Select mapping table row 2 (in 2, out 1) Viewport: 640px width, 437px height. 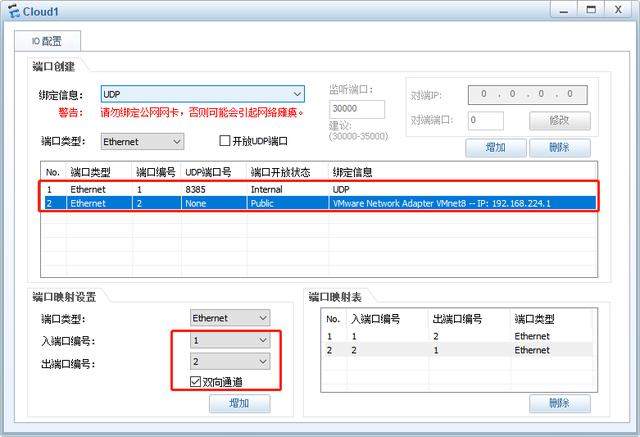[457, 350]
